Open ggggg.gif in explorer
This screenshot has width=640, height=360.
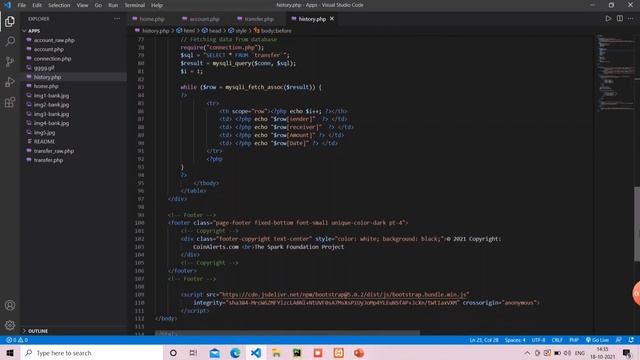coord(44,68)
